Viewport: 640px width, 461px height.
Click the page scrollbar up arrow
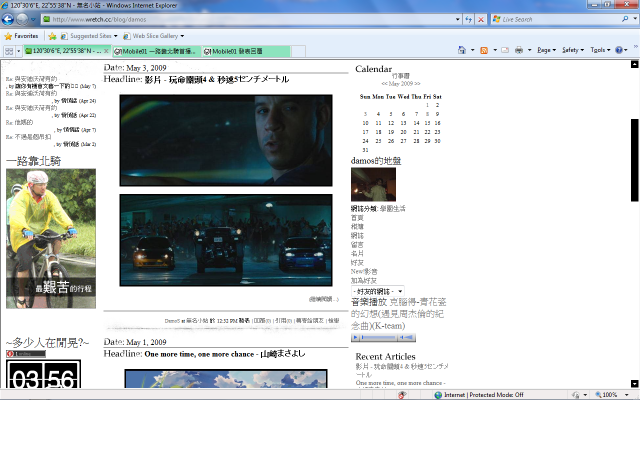[634, 64]
